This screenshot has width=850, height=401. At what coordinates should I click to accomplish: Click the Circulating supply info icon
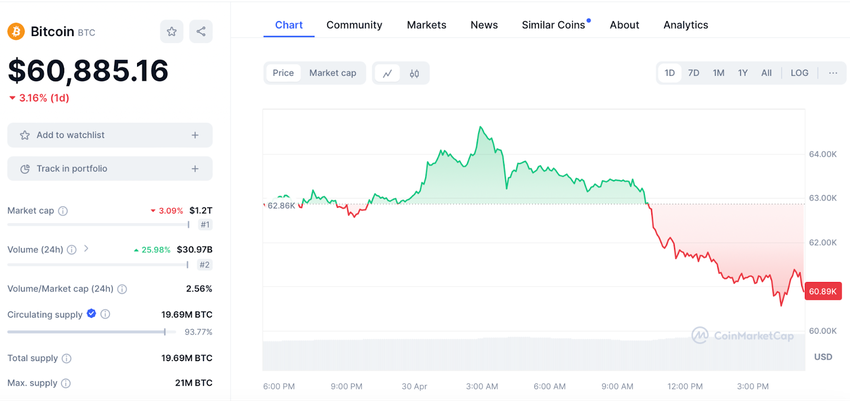coord(105,314)
